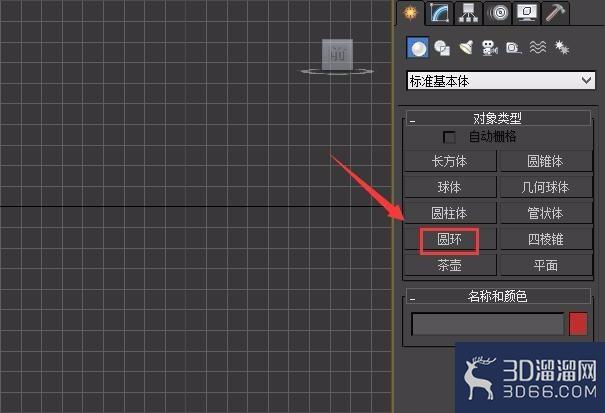Open the Hierarchy panel tab
Screen dimensions: 605x413
pos(468,13)
